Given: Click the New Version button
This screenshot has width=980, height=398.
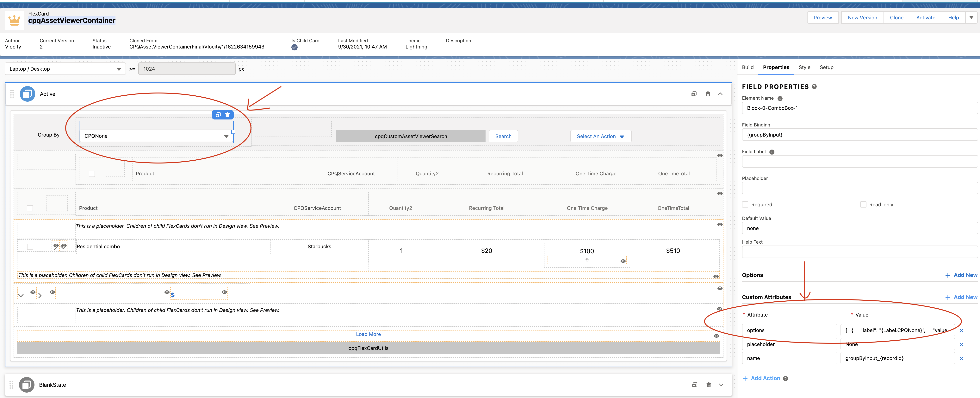Looking at the screenshot, I should click(x=862, y=17).
